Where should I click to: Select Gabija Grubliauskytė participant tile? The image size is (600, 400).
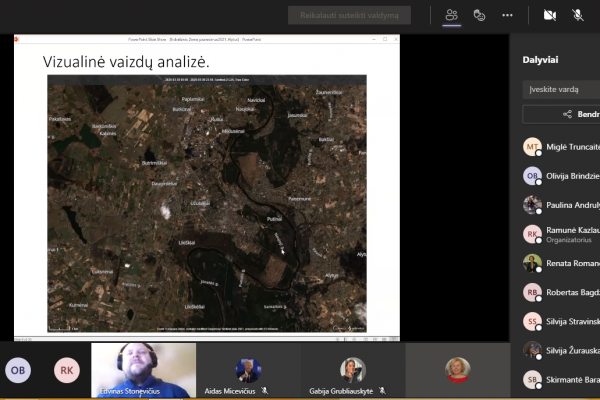click(x=353, y=370)
